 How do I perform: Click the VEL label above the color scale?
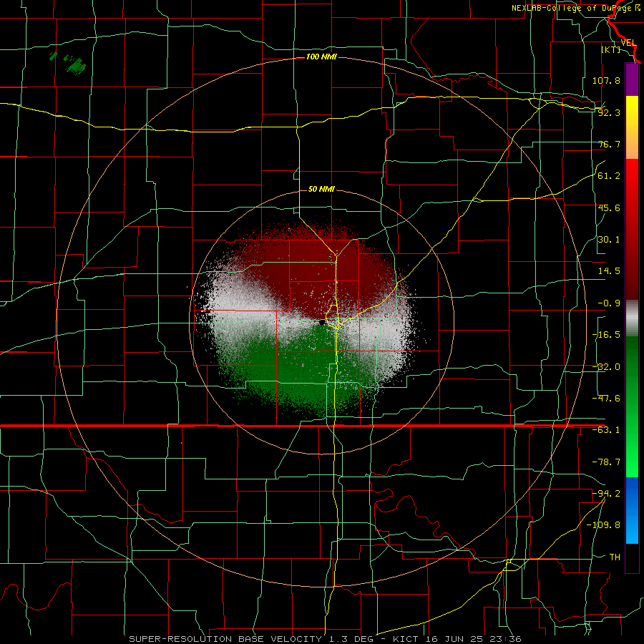[x=628, y=43]
